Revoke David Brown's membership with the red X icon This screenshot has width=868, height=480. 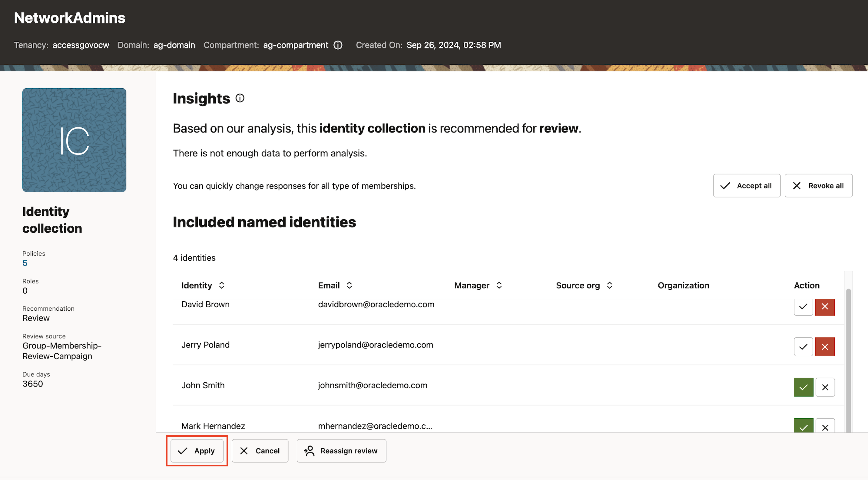[x=825, y=307]
